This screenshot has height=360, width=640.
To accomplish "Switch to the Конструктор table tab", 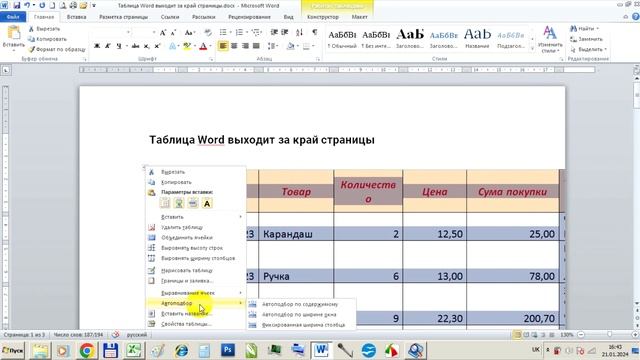I will click(x=323, y=17).
